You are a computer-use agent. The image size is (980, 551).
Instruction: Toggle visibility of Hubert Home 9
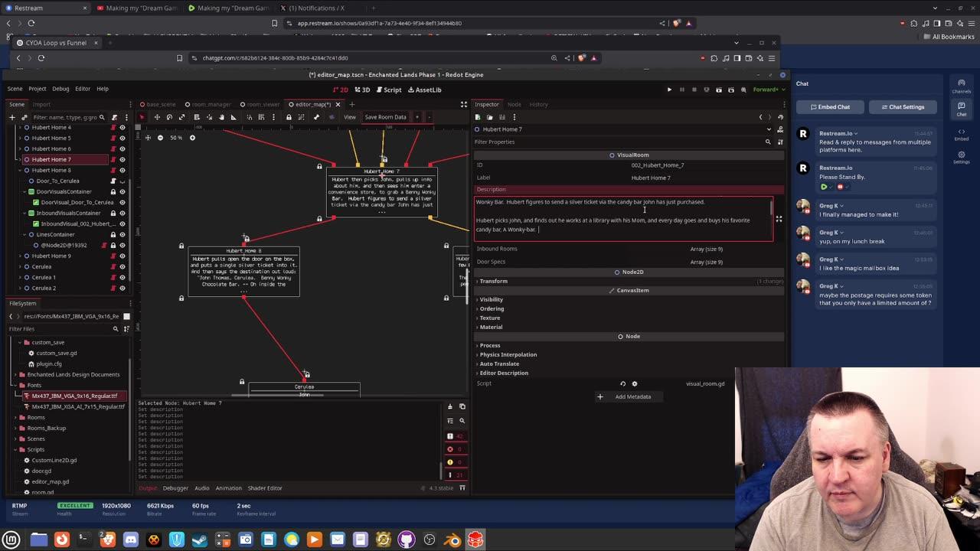point(122,256)
